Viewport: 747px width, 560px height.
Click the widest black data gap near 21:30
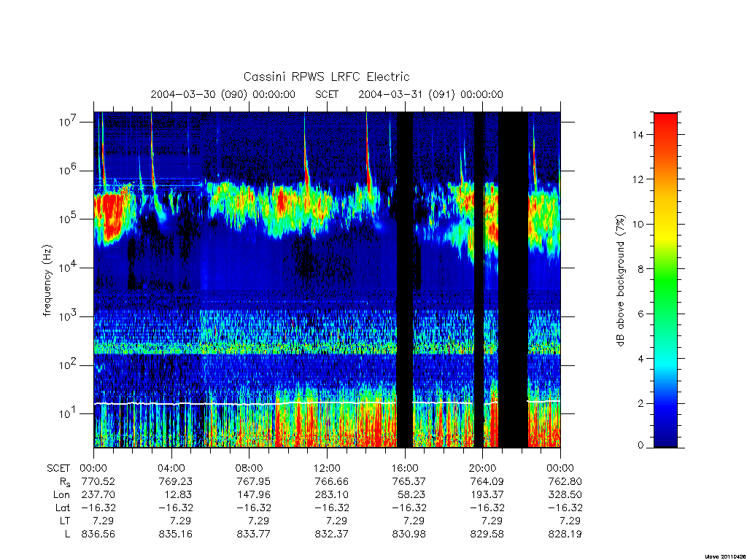tap(513, 280)
